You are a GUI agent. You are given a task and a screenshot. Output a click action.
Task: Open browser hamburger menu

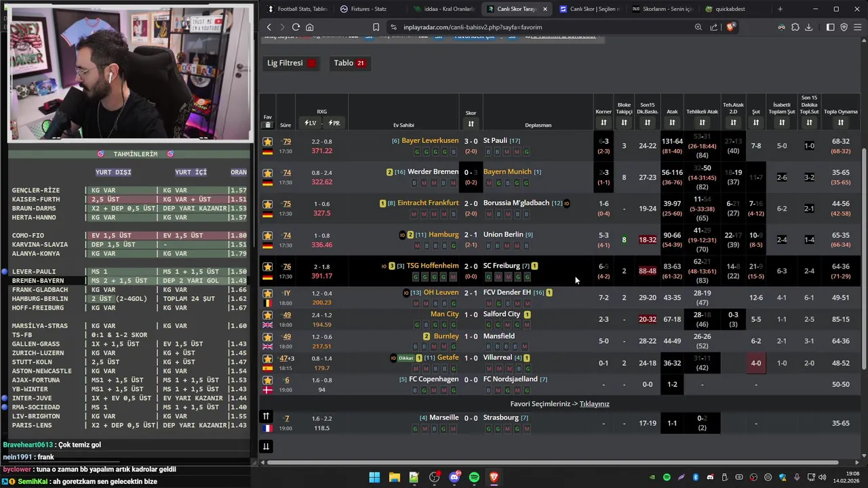tap(858, 27)
